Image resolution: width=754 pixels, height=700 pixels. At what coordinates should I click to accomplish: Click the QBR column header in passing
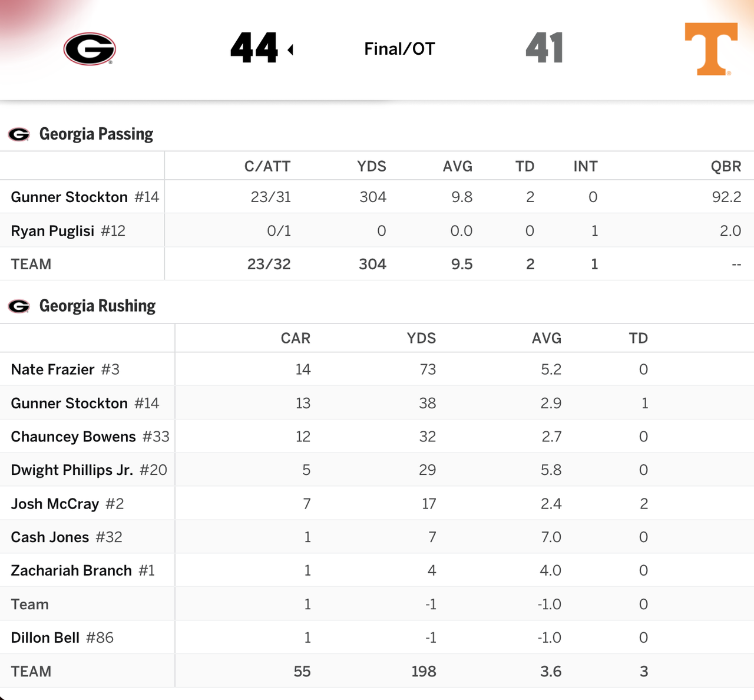[726, 167]
